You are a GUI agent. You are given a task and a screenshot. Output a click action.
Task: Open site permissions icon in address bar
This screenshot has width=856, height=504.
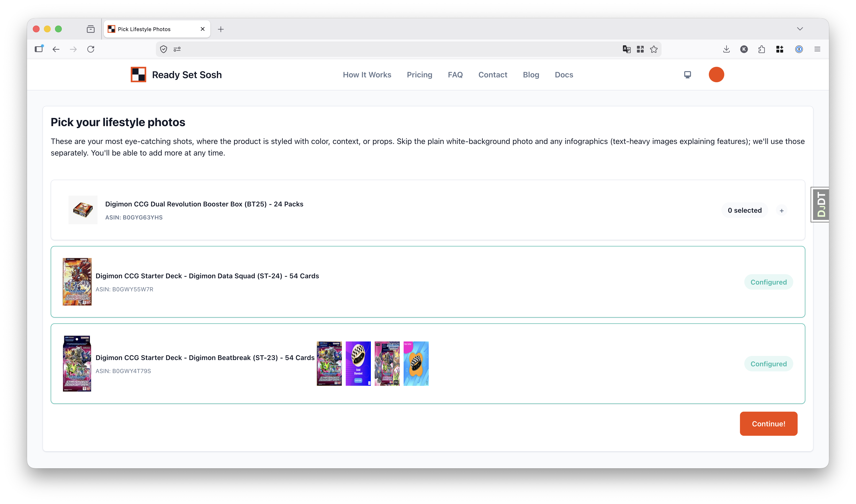(177, 49)
